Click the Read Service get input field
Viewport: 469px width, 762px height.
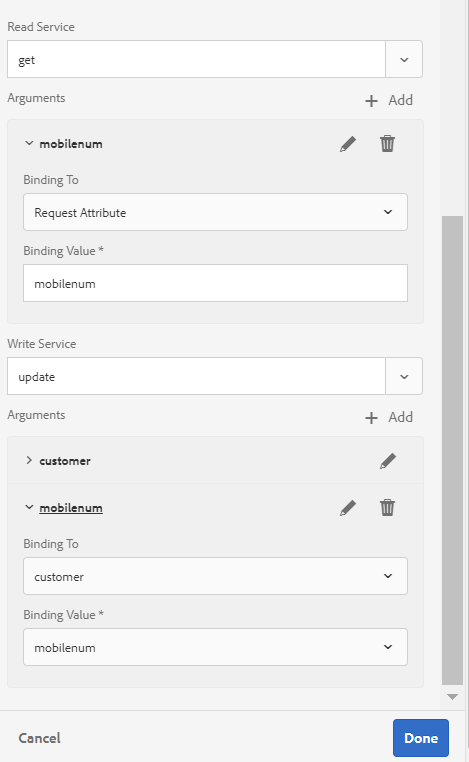pos(196,59)
